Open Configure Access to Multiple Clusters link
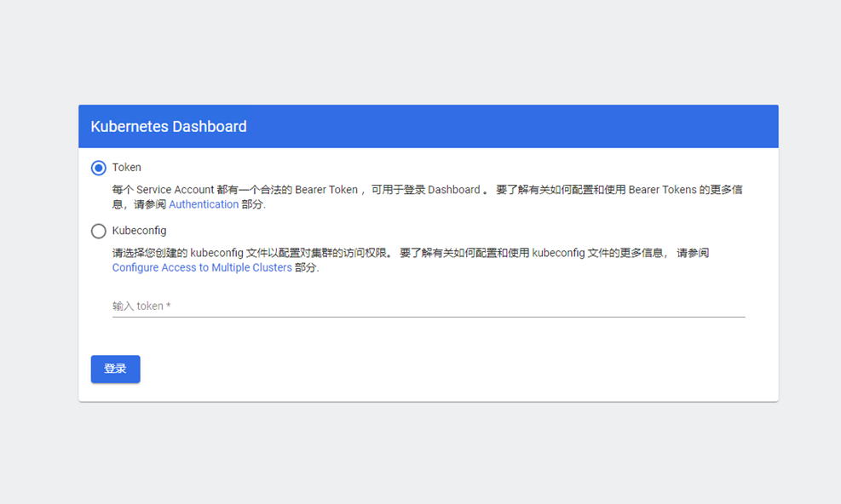The height and width of the screenshot is (504, 841). click(x=202, y=267)
